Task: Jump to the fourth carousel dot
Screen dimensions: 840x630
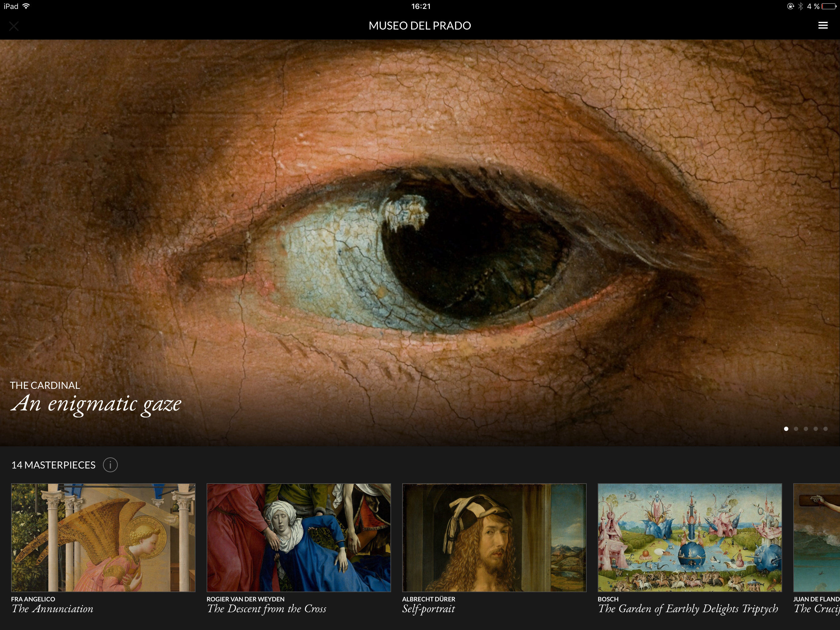Action: click(816, 429)
